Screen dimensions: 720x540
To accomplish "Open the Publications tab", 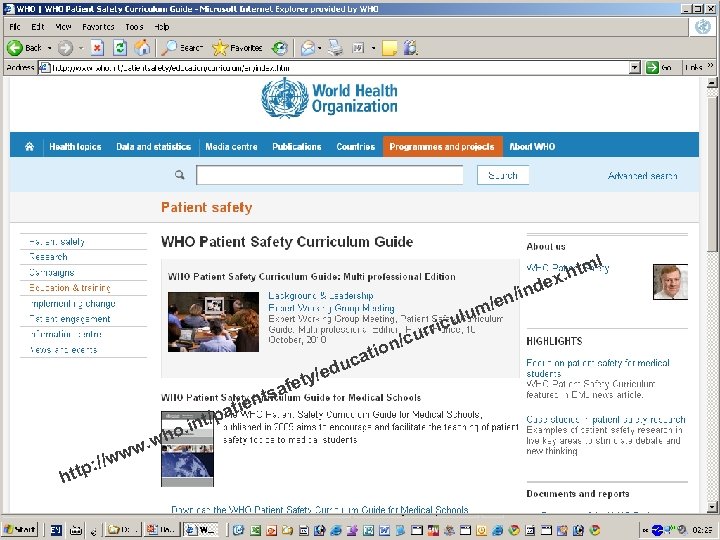I will pyautogui.click(x=297, y=146).
